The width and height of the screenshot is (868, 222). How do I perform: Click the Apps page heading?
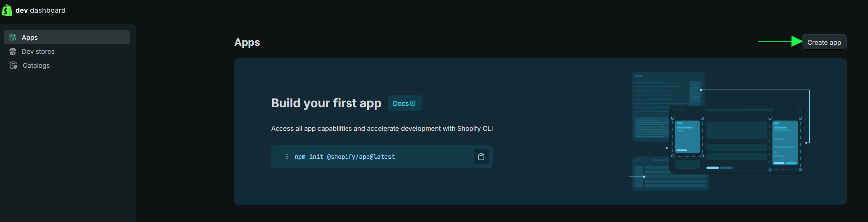point(247,42)
